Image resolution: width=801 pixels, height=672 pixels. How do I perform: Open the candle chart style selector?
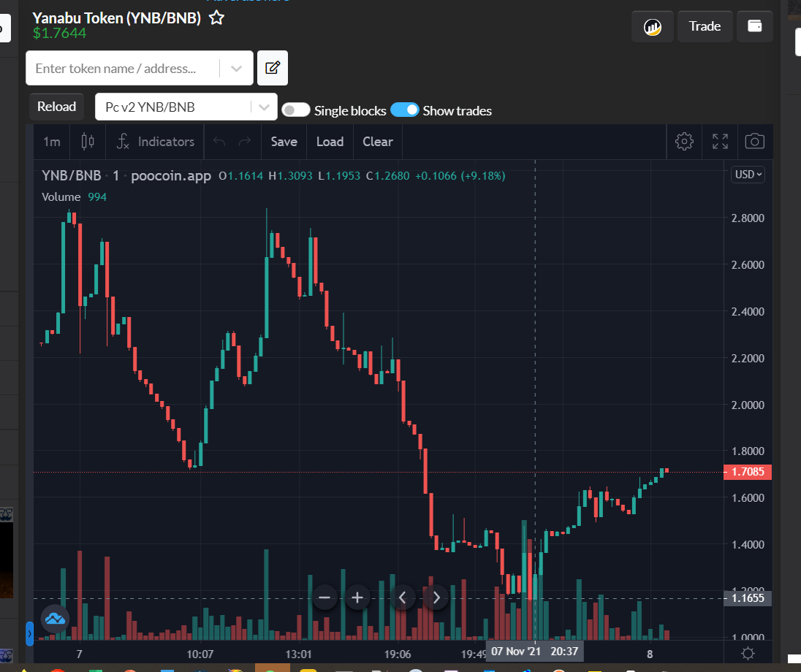(x=88, y=142)
